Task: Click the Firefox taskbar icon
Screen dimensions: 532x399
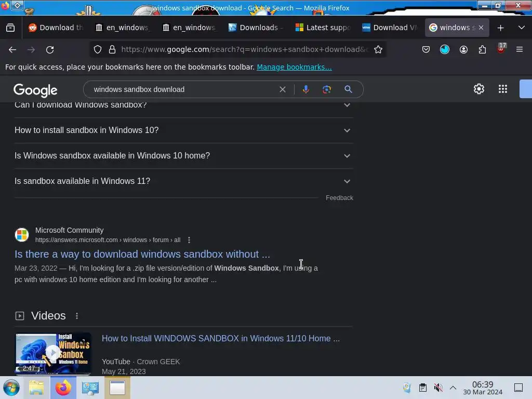Action: click(63, 388)
